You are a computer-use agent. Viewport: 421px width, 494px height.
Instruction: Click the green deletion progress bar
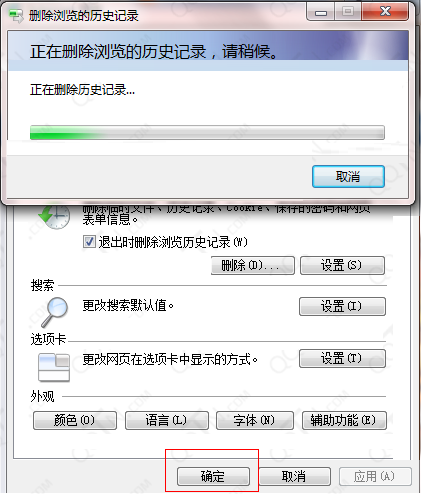207,133
